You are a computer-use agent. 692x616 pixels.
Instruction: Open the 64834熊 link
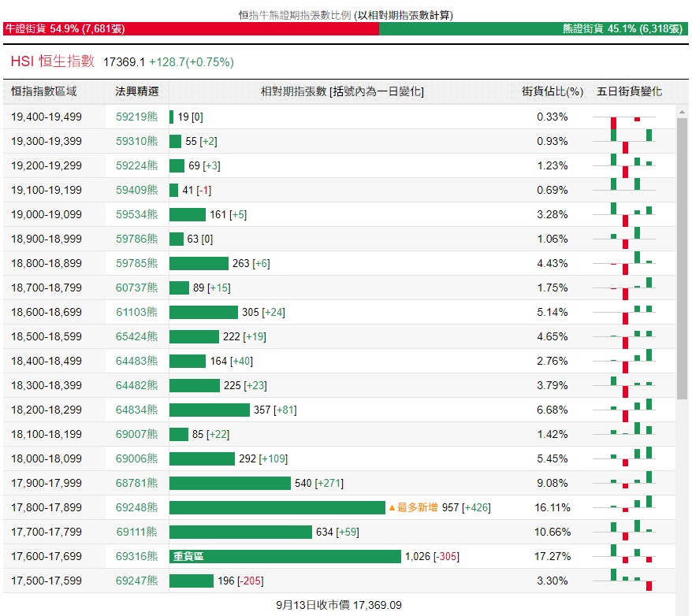(136, 410)
